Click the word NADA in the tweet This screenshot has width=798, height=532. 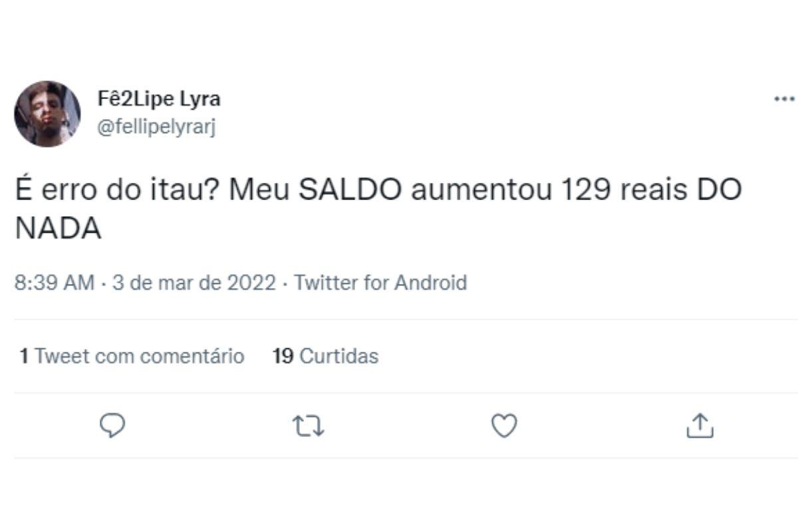[58, 229]
